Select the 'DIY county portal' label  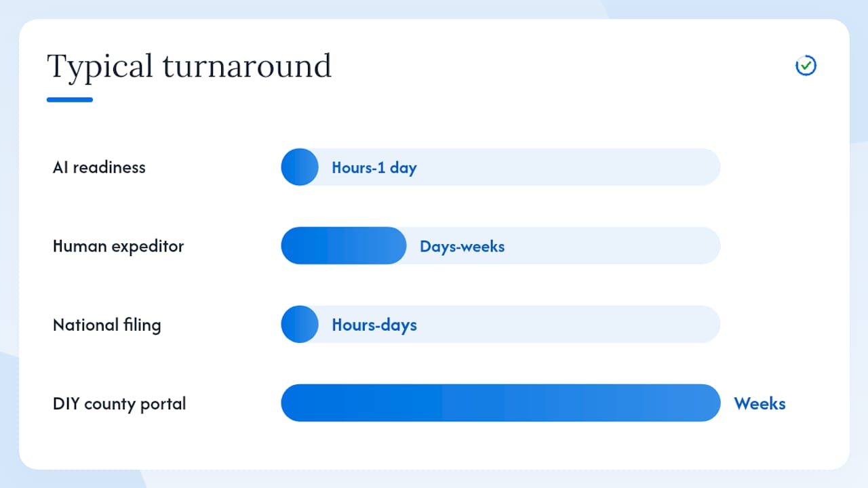point(119,403)
